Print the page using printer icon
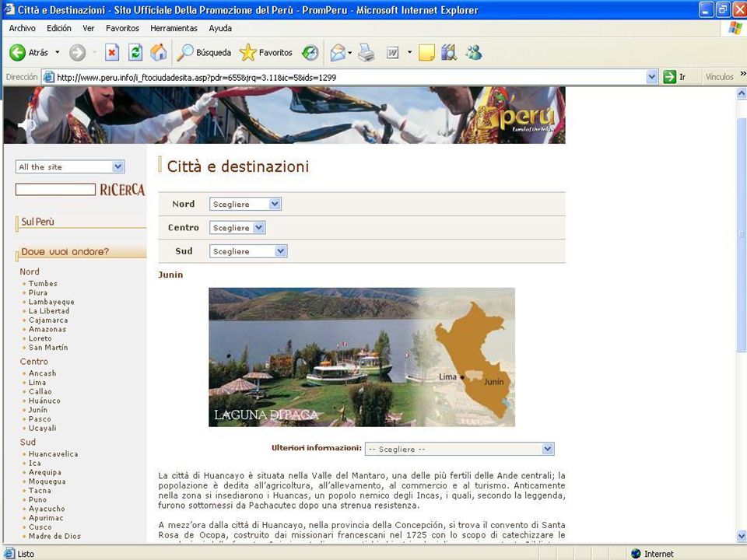Viewport: 747px width, 560px height. pos(366,52)
